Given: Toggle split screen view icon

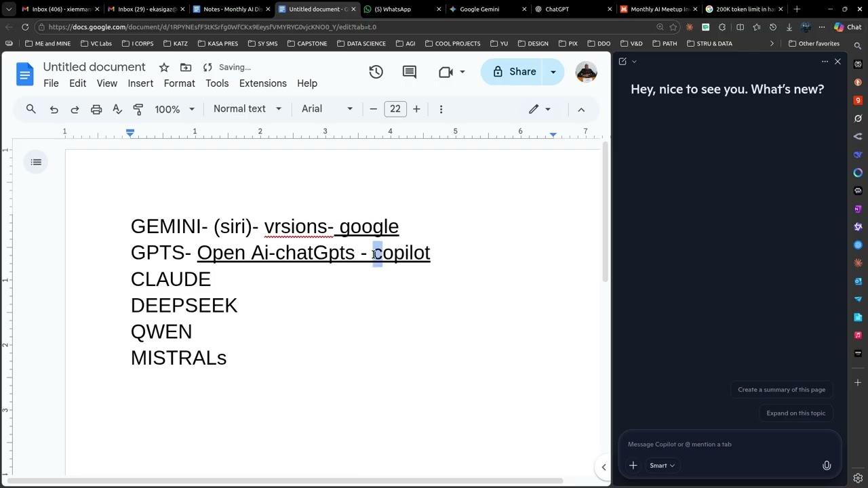Looking at the screenshot, I should (x=740, y=27).
